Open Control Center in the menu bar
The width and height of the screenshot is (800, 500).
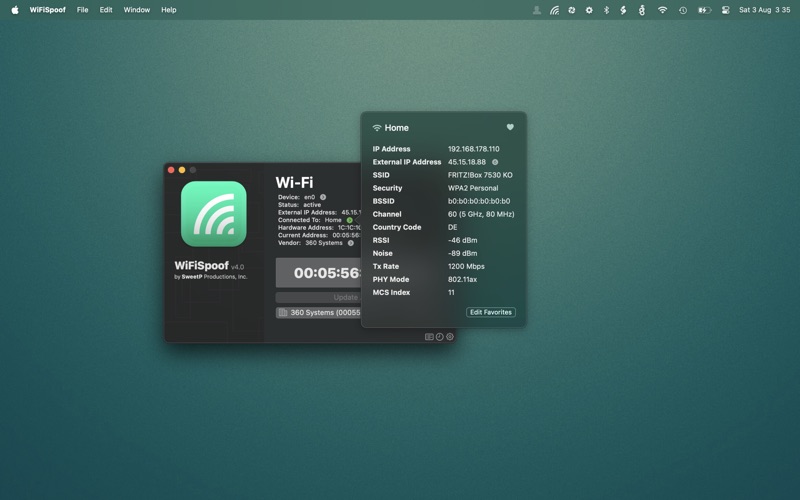point(725,10)
